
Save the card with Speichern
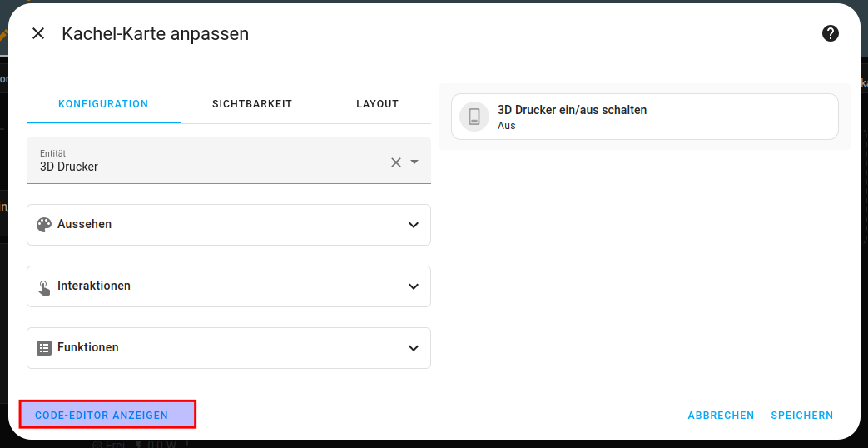[801, 416]
